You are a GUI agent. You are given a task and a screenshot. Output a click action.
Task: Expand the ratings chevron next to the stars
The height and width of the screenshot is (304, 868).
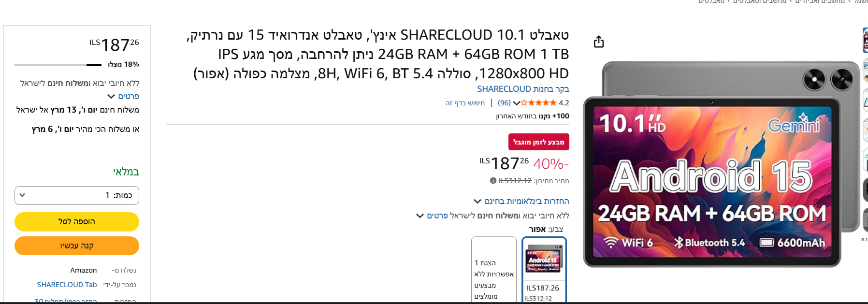517,103
